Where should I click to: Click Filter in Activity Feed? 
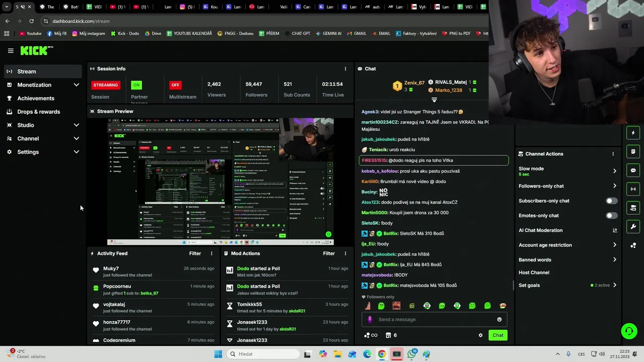pos(195,254)
